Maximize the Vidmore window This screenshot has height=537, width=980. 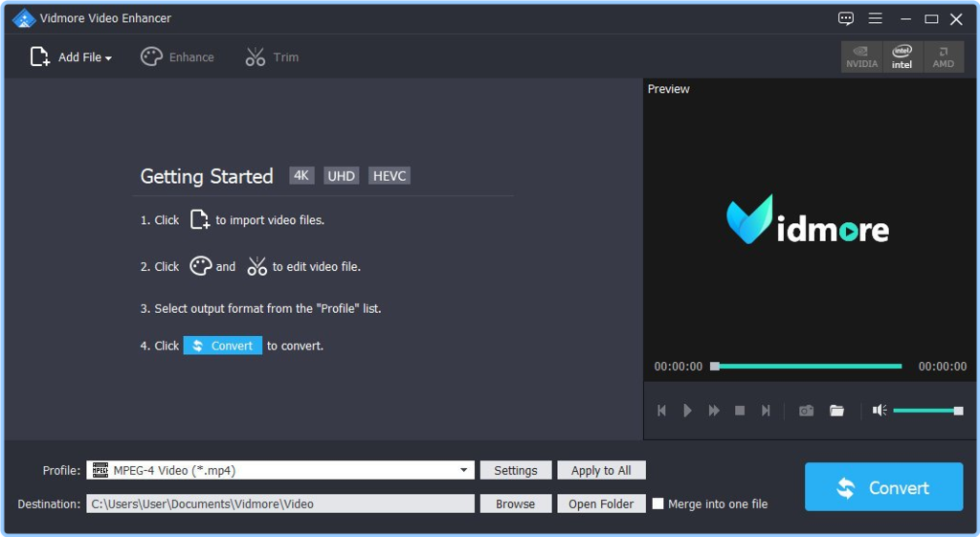931,19
